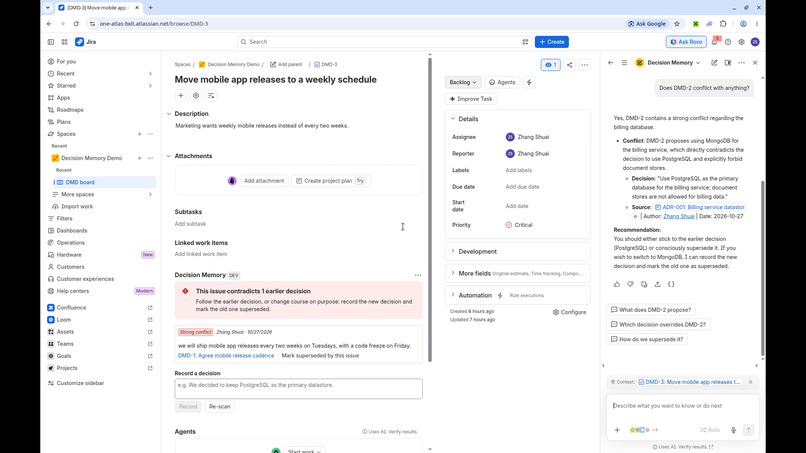Share this issue via share icon
This screenshot has height=453, width=806.
click(570, 65)
